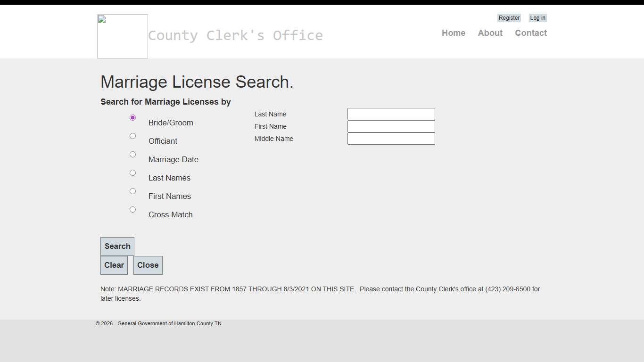Click the County Clerk's Office title text
The image size is (644, 362).
236,35
